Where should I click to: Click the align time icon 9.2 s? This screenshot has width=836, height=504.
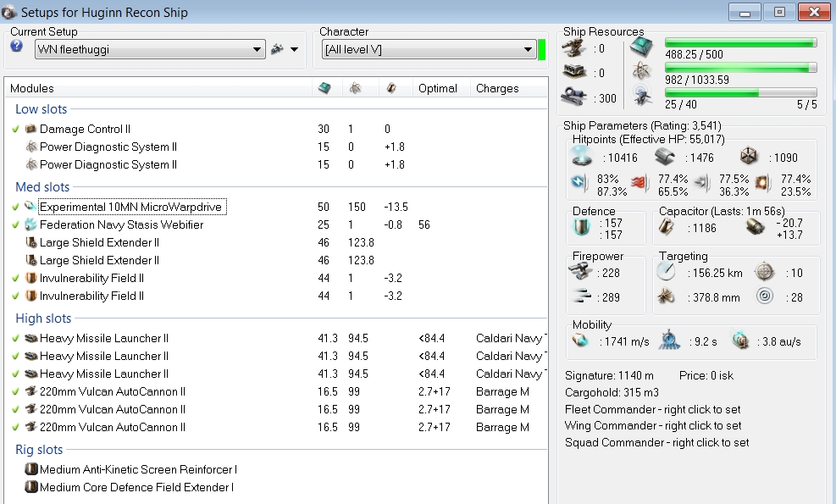pos(669,340)
